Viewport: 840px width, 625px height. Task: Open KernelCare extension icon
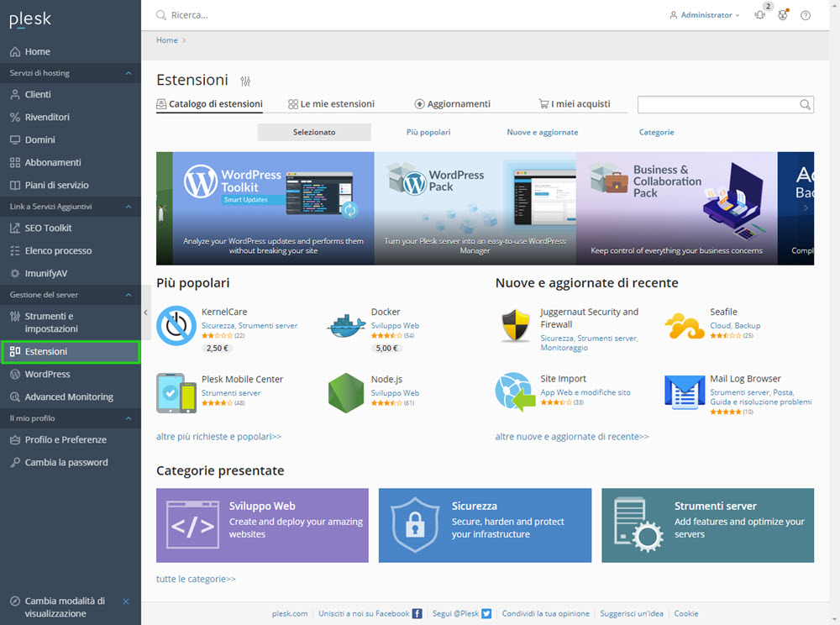[x=176, y=326]
